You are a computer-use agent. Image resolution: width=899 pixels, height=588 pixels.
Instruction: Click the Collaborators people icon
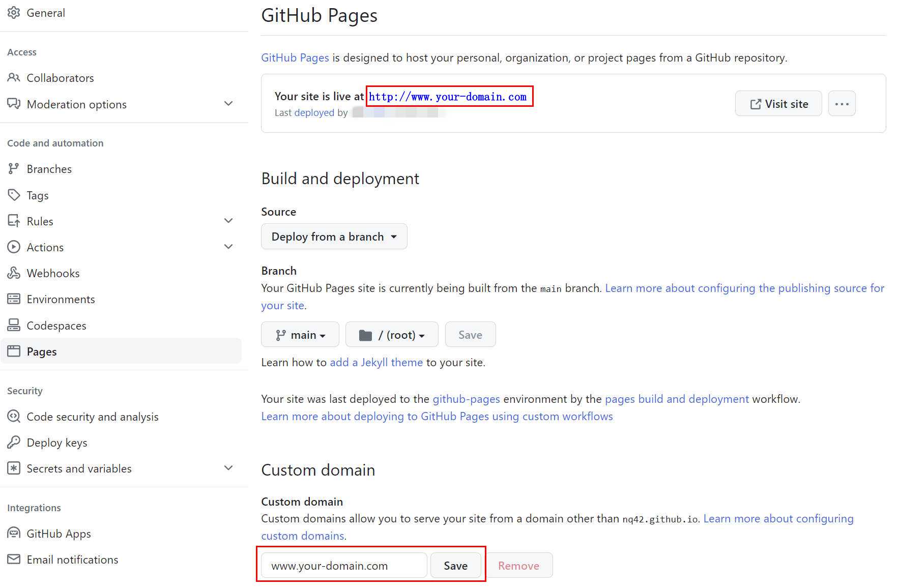click(14, 78)
